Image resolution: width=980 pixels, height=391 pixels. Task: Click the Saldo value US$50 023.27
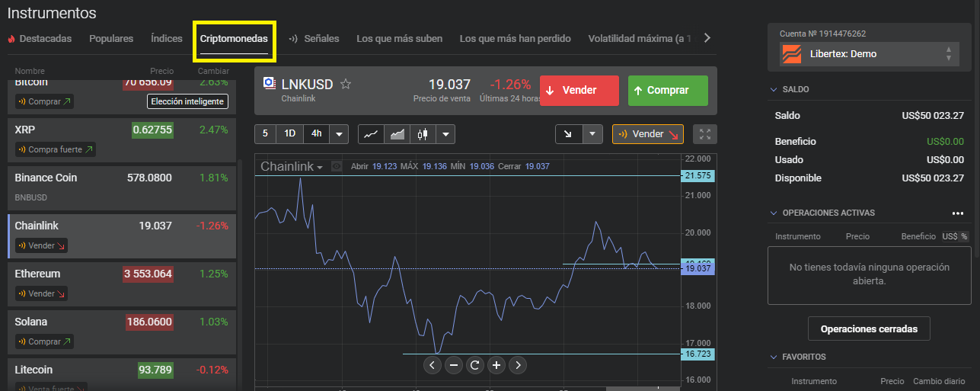[933, 116]
